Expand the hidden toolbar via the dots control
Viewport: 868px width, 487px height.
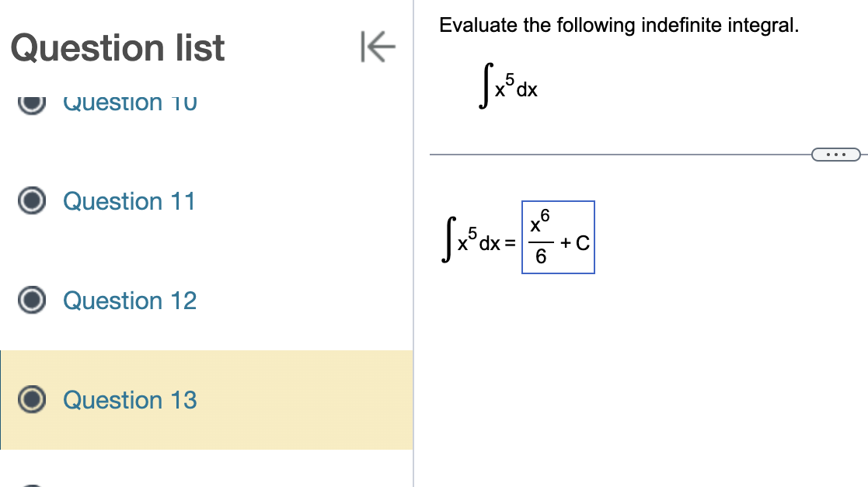(835, 154)
